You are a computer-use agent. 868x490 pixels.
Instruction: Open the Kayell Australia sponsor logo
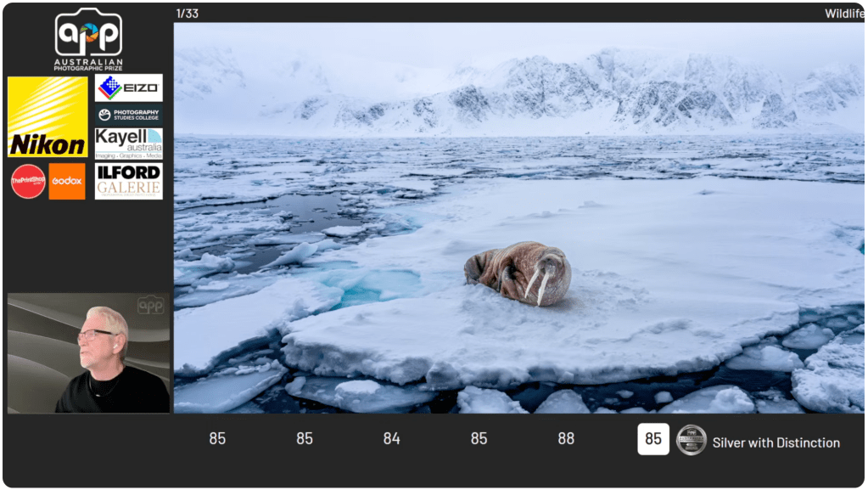(x=128, y=143)
